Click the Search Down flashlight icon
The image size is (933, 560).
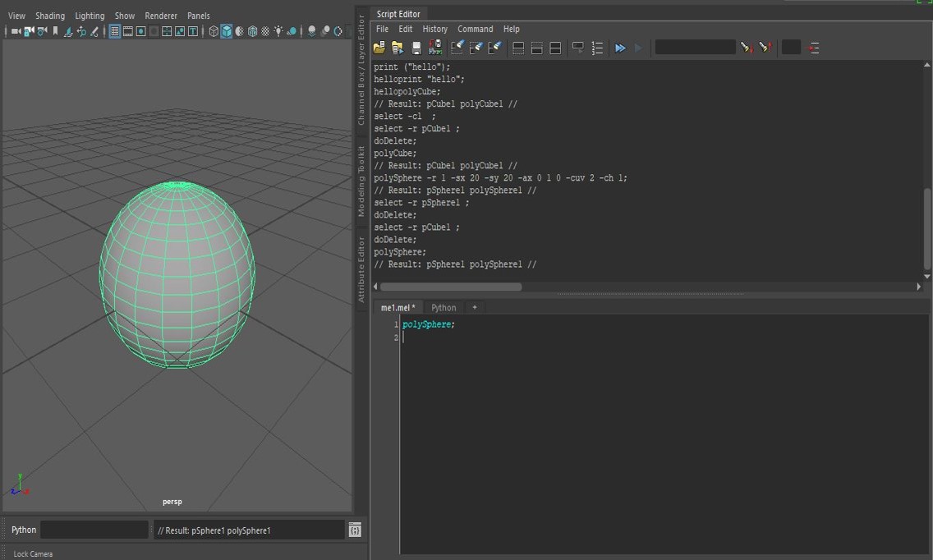[x=746, y=48]
